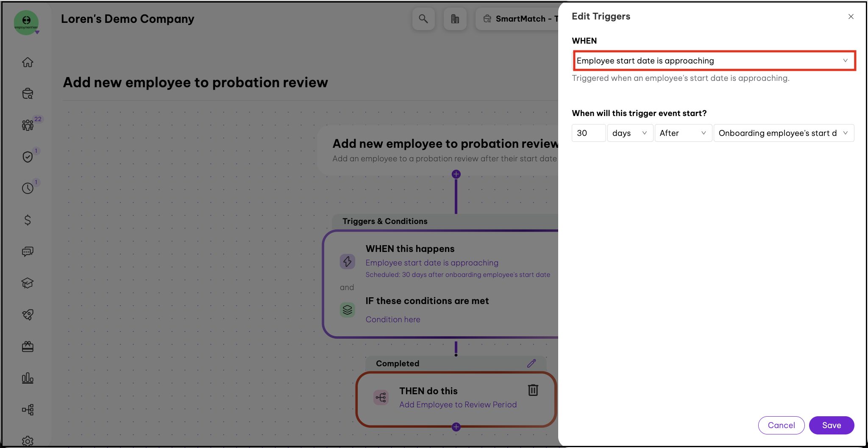
Task: Click the 30 days number input field
Action: pyautogui.click(x=588, y=133)
